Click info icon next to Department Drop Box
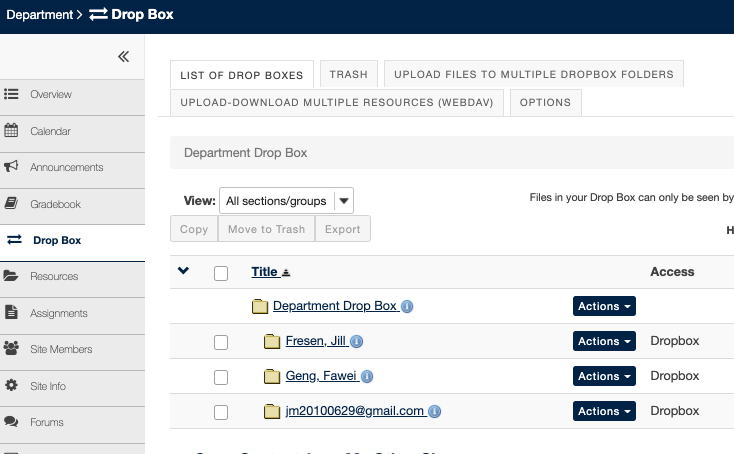Viewport: 734px width, 454px height. [408, 307]
